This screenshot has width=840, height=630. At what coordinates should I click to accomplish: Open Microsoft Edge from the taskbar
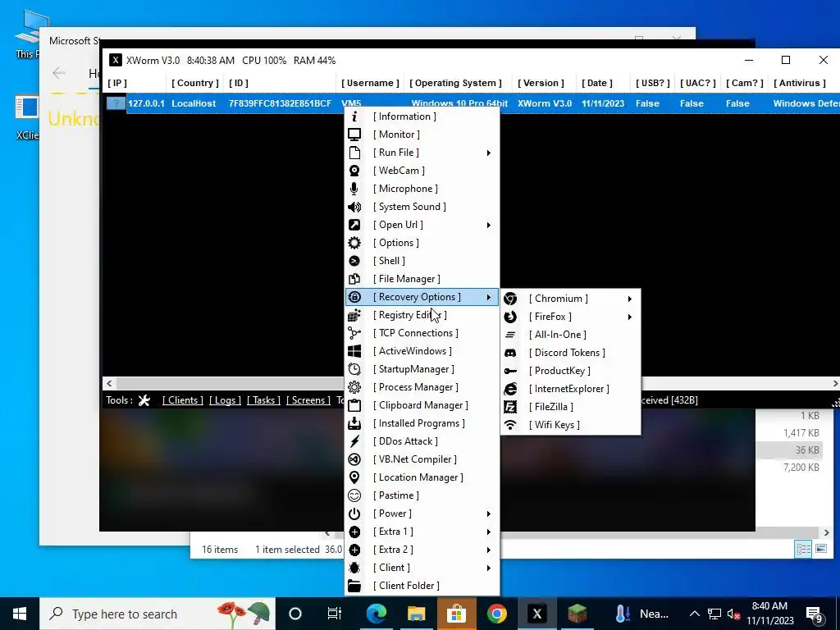click(377, 614)
